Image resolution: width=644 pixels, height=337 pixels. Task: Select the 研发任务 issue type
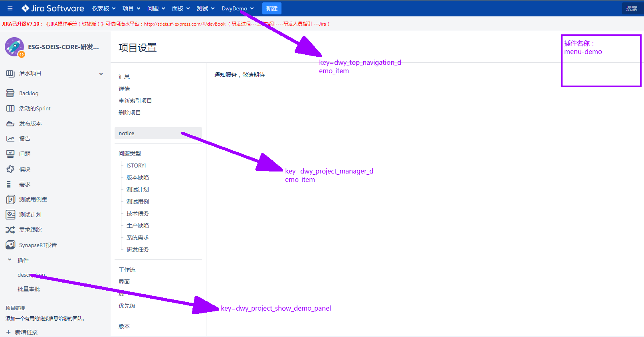[138, 249]
